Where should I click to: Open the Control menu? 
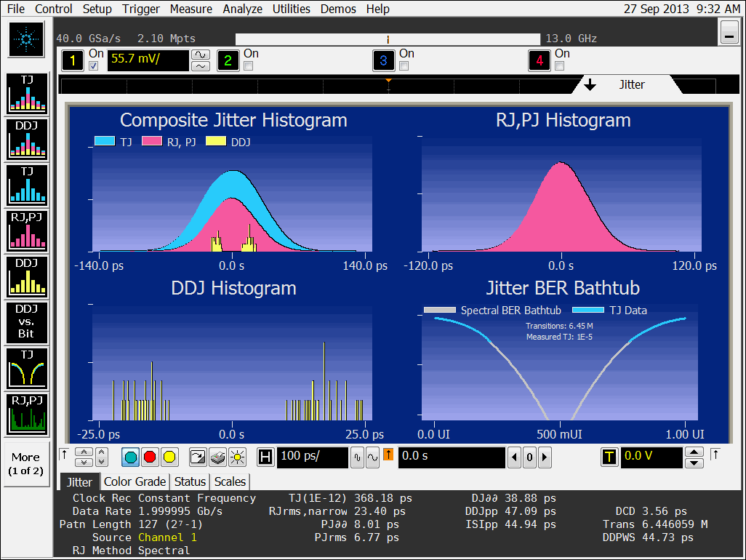pos(54,9)
